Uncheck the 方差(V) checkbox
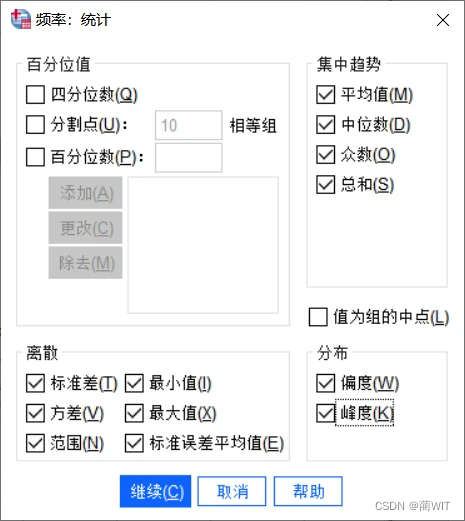Viewport: 465px width, 521px height. pos(35,413)
